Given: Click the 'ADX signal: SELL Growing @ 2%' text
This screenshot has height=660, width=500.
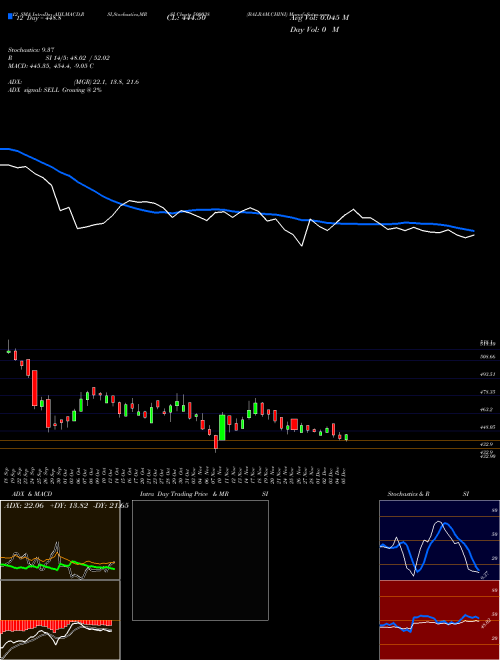Looking at the screenshot, I should point(55,90).
